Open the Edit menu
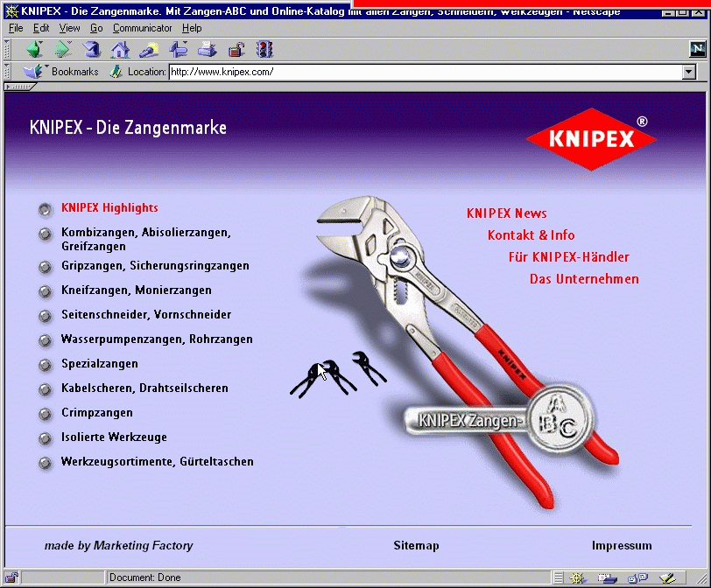Image resolution: width=711 pixels, height=588 pixels. [41, 28]
